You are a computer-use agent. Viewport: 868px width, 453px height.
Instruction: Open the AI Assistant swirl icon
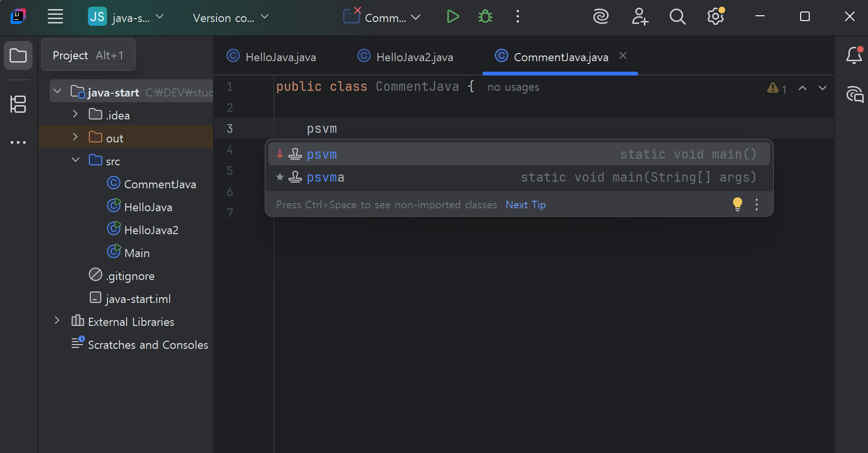click(x=600, y=17)
